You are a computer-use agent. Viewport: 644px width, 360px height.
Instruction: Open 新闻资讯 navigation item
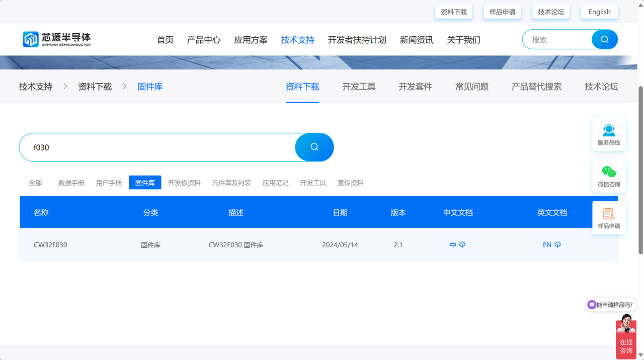[417, 40]
